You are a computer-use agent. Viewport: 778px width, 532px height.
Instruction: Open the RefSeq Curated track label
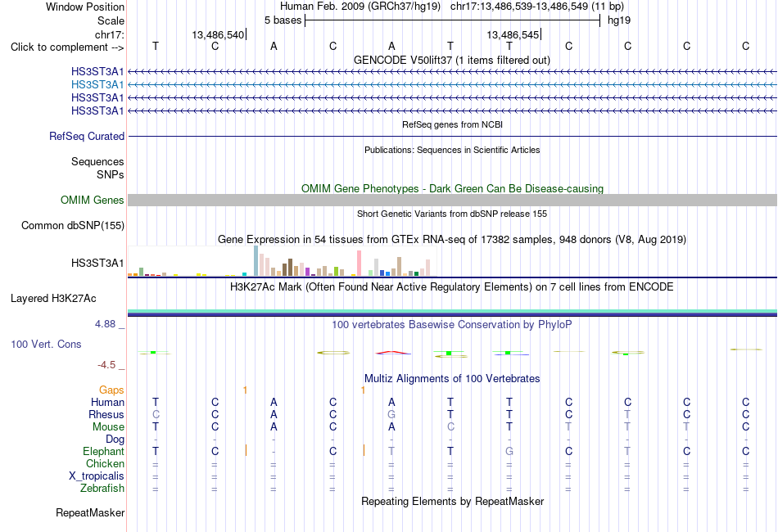pyautogui.click(x=86, y=137)
